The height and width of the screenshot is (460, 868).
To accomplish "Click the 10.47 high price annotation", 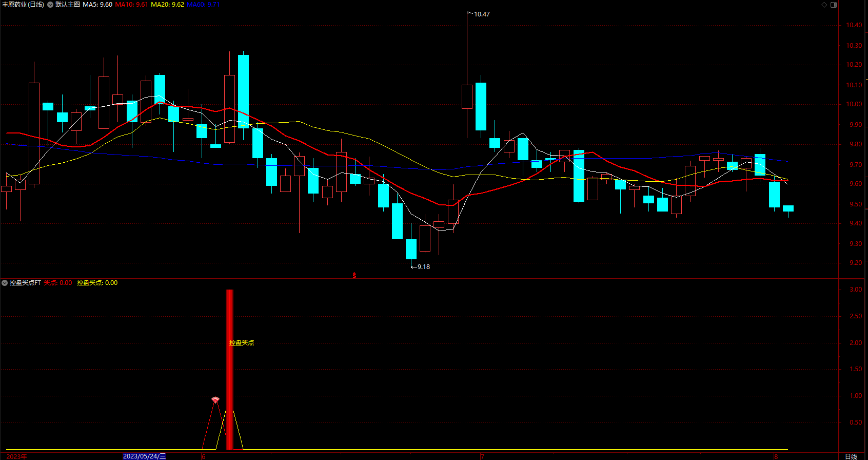I will coord(482,14).
